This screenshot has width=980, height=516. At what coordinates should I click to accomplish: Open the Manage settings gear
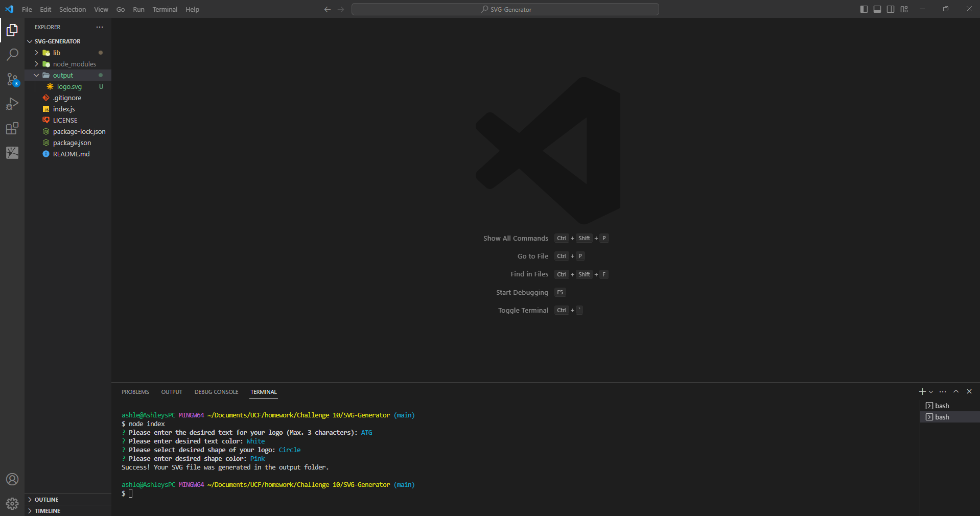click(x=12, y=503)
